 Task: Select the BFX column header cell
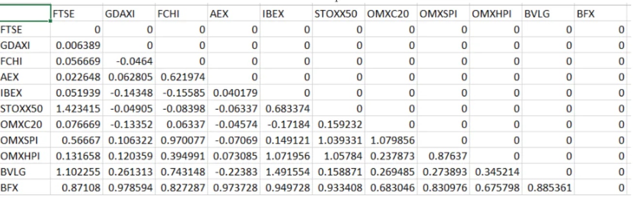(x=600, y=14)
